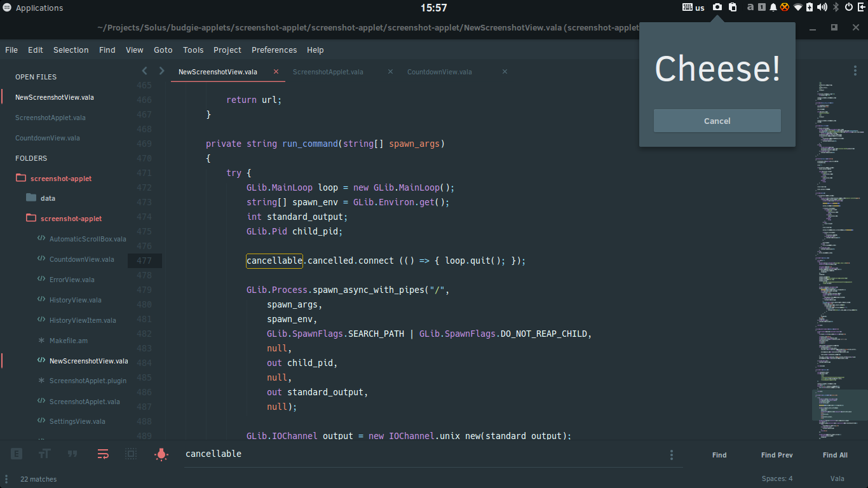Click the clock showing 15:57
This screenshot has height=488, width=868.
click(434, 8)
